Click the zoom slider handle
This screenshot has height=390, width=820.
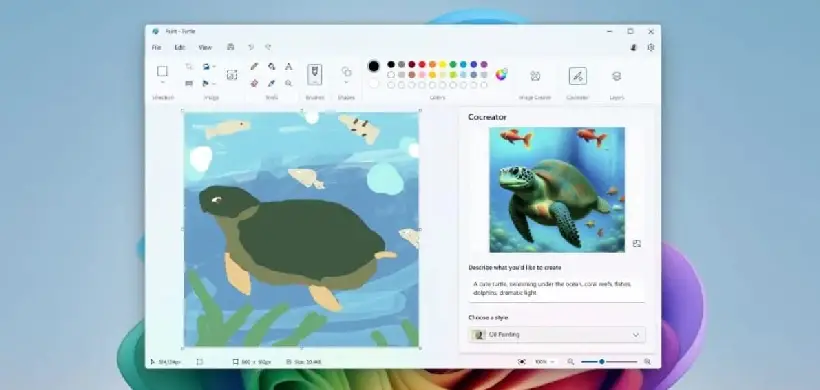602,362
